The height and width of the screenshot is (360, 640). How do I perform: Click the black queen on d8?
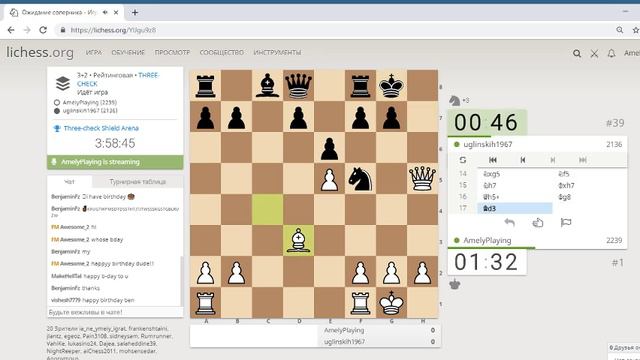298,86
